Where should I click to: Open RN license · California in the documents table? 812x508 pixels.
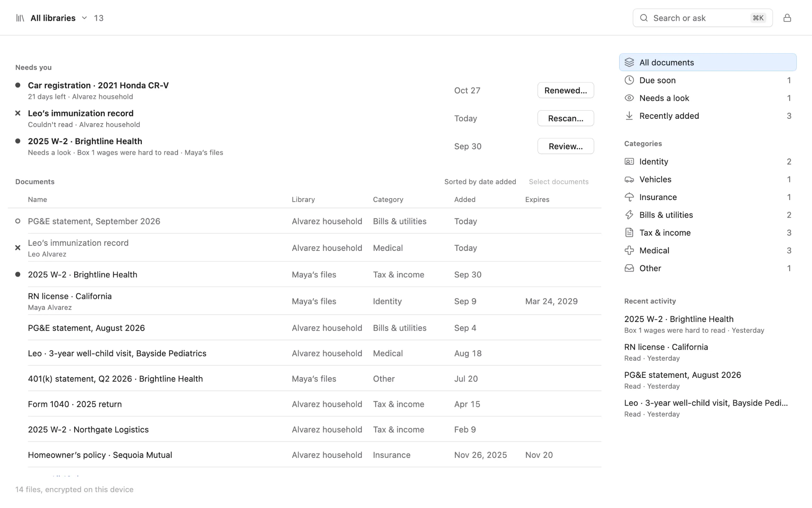click(69, 296)
